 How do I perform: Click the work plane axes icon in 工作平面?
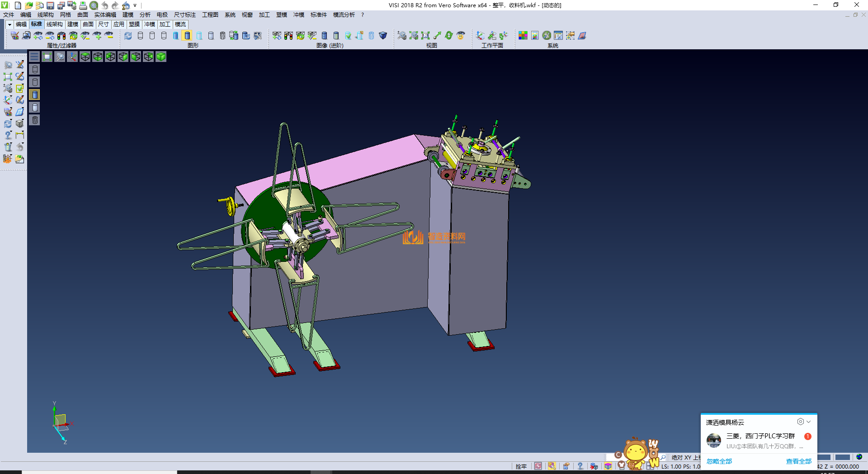(480, 35)
